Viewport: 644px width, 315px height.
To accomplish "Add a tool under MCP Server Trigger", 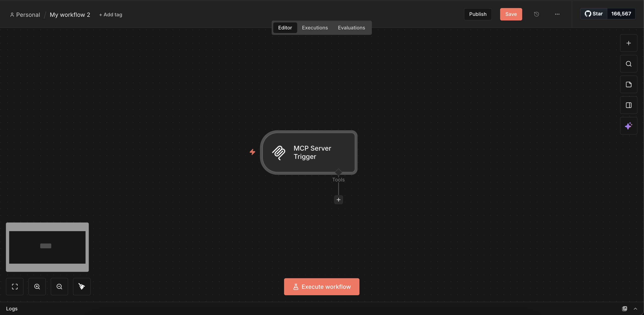I will click(x=338, y=200).
